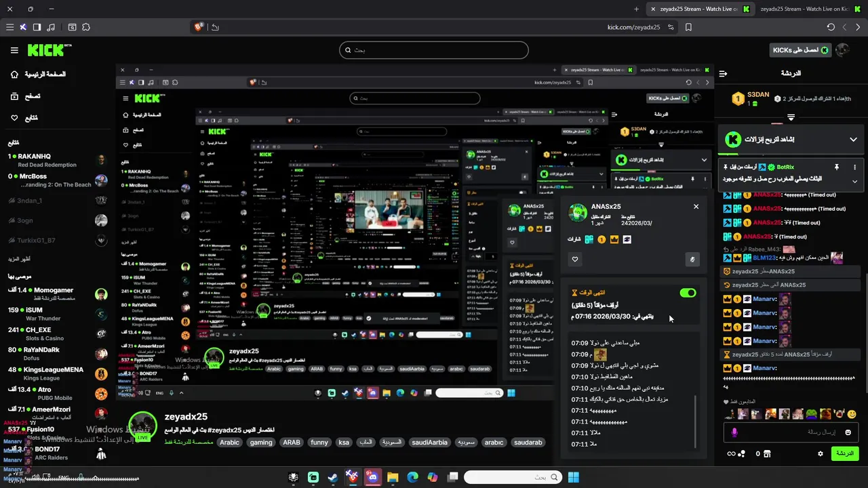Toggle the green timeout switch on ANASx25 card
Image resolution: width=868 pixels, height=488 pixels.
pyautogui.click(x=688, y=293)
